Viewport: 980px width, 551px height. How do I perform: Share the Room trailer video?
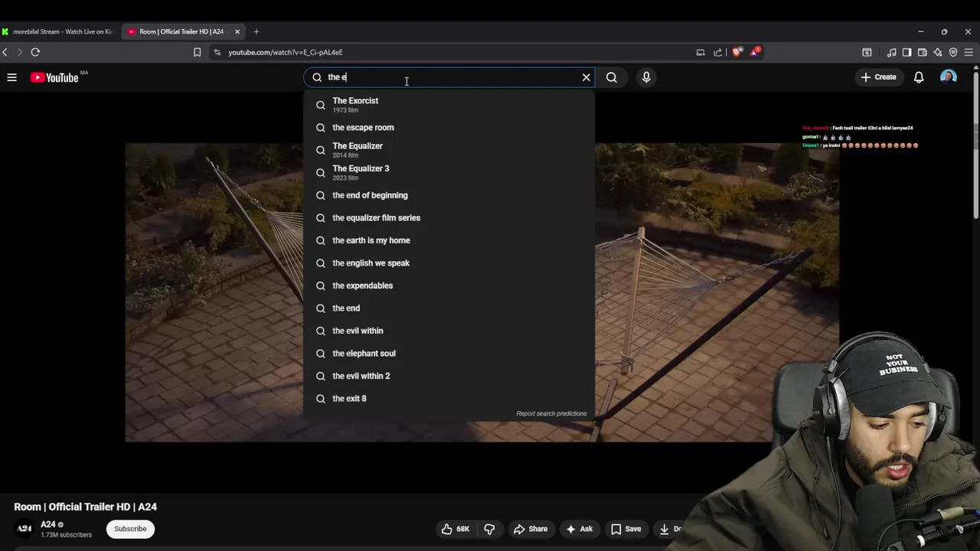coord(531,529)
